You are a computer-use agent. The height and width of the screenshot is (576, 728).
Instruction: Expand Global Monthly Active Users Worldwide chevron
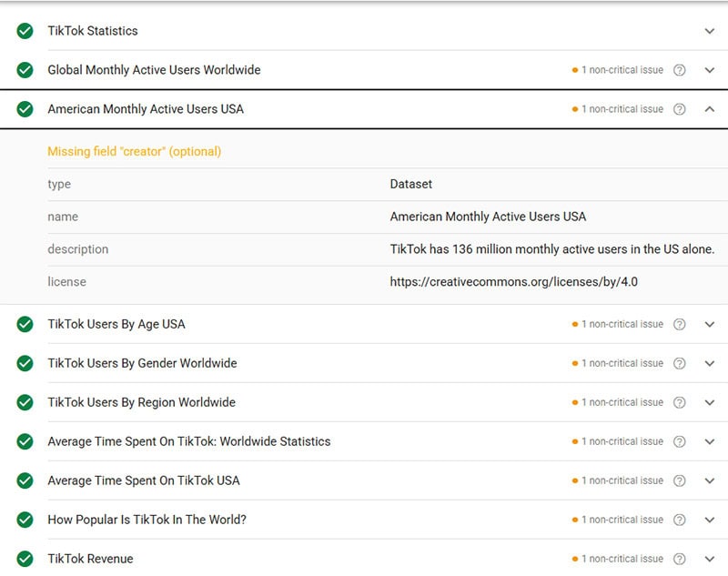click(x=710, y=70)
